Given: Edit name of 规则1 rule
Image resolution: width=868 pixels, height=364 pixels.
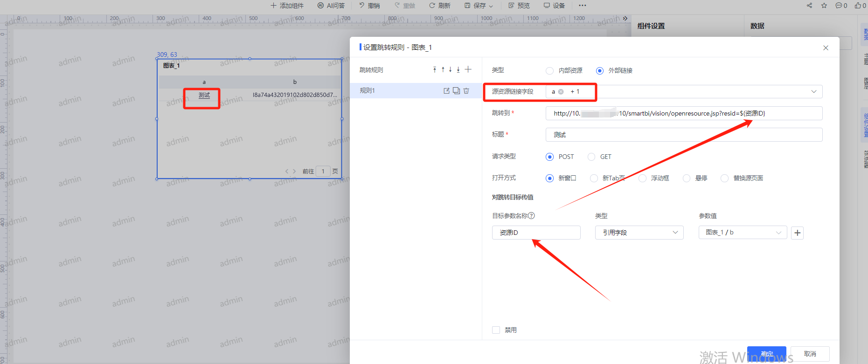Looking at the screenshot, I should pos(446,90).
